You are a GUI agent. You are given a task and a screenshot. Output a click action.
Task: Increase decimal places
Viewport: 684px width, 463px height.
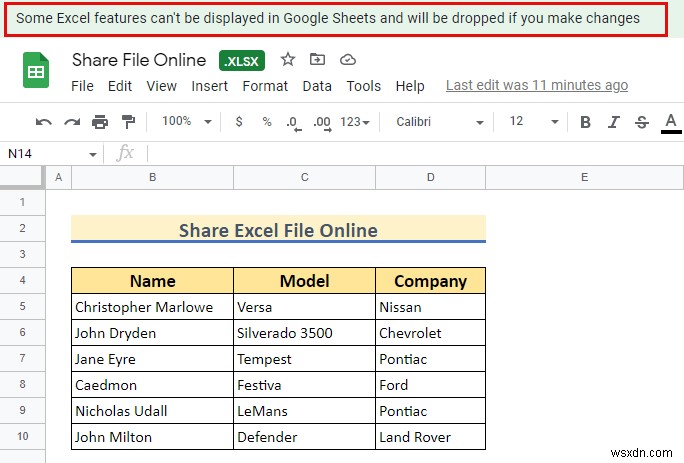(x=322, y=123)
